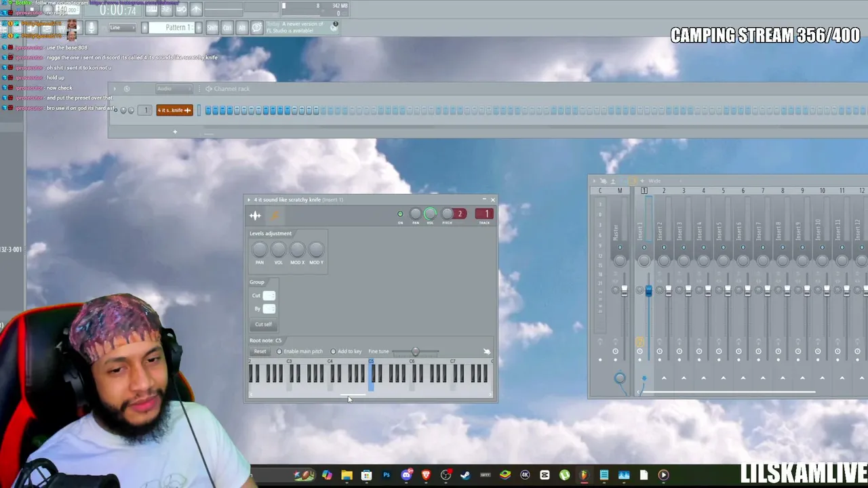The height and width of the screenshot is (488, 868).
Task: Toggle the Master track enable light in mixer
Action: click(620, 248)
